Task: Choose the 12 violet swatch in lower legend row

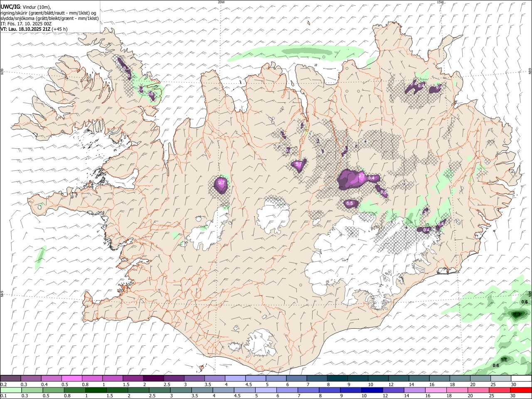Action: click(393, 390)
